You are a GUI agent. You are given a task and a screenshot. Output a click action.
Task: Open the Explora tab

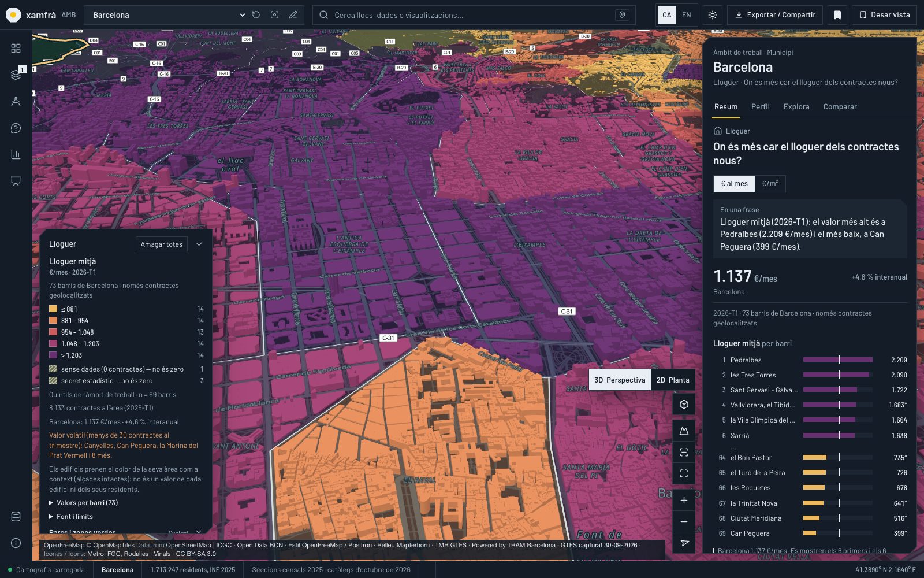pos(796,107)
